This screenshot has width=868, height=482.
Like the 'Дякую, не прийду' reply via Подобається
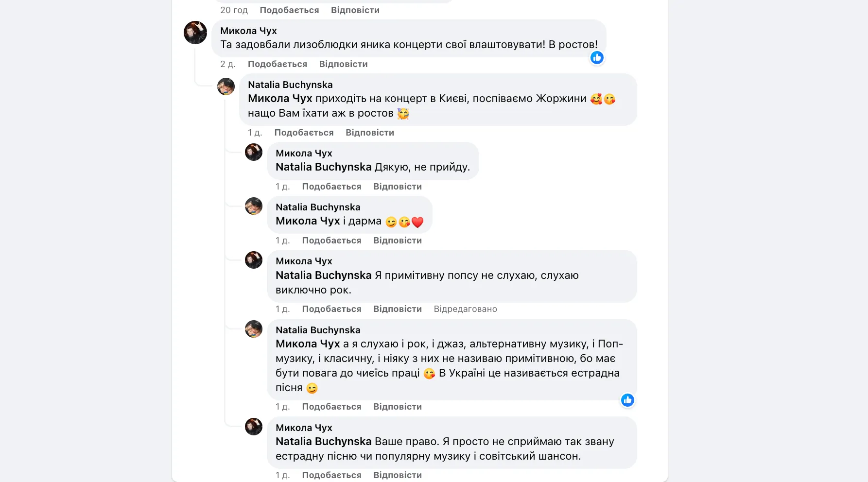[332, 186]
